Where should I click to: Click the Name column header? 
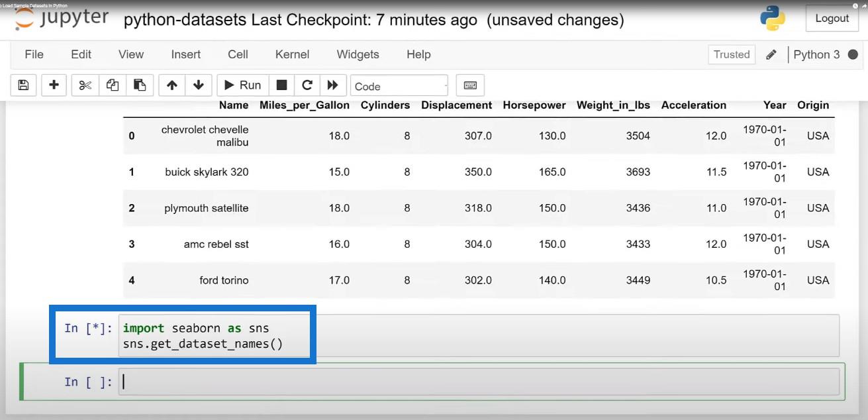(234, 105)
